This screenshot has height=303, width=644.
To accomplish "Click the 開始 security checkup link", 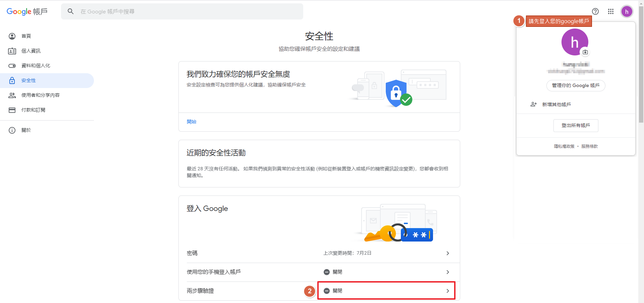I will coord(192,122).
